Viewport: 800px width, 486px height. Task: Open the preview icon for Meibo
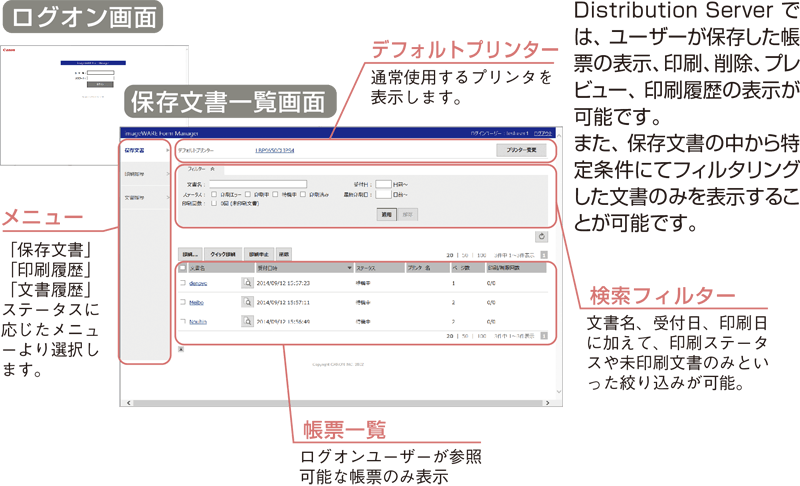tap(247, 302)
